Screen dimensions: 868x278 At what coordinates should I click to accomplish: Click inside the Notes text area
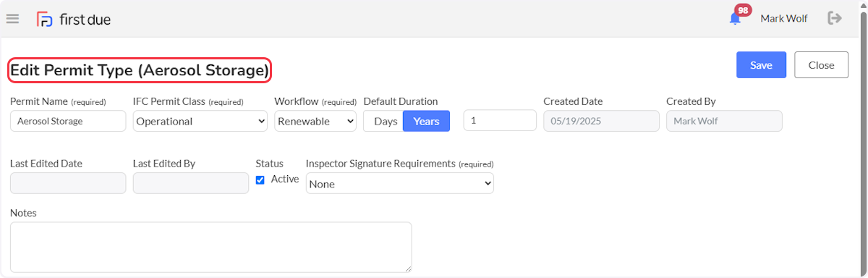point(211,247)
